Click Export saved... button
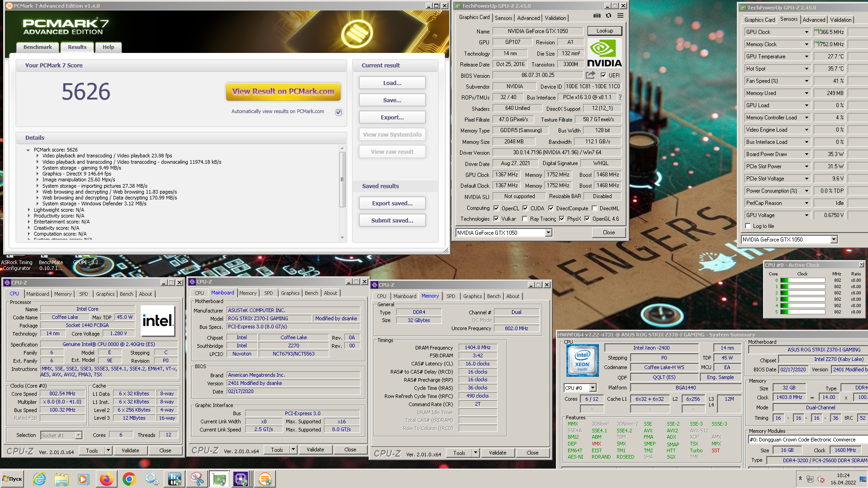The image size is (868, 488). point(392,204)
